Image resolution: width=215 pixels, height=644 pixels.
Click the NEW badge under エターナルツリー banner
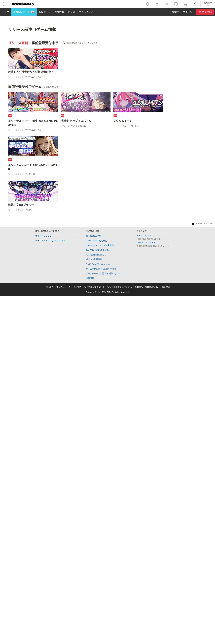pos(10,116)
